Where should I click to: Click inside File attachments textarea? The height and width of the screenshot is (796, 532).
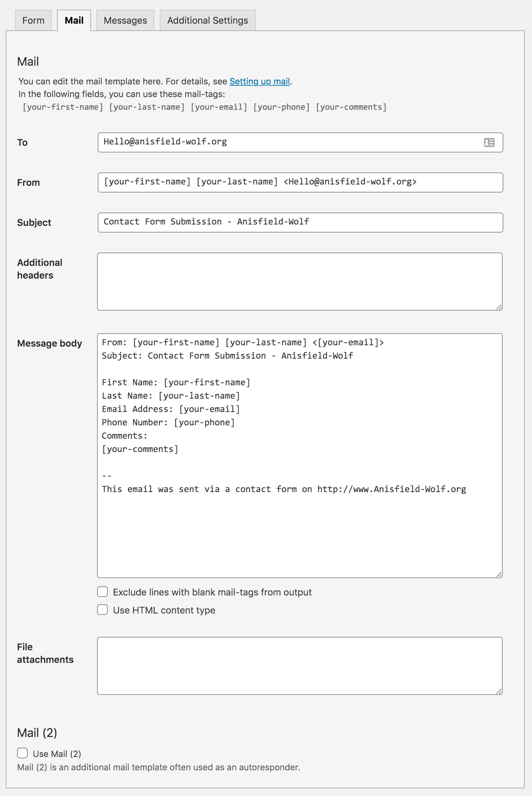click(x=300, y=666)
